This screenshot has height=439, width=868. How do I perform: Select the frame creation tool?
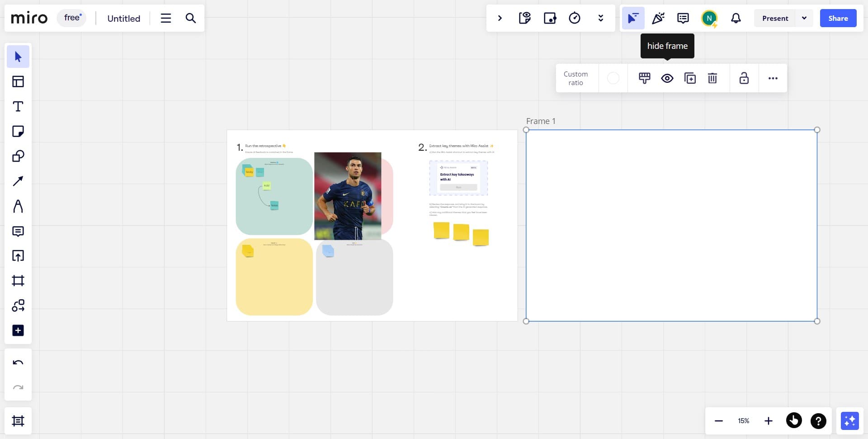tap(18, 281)
